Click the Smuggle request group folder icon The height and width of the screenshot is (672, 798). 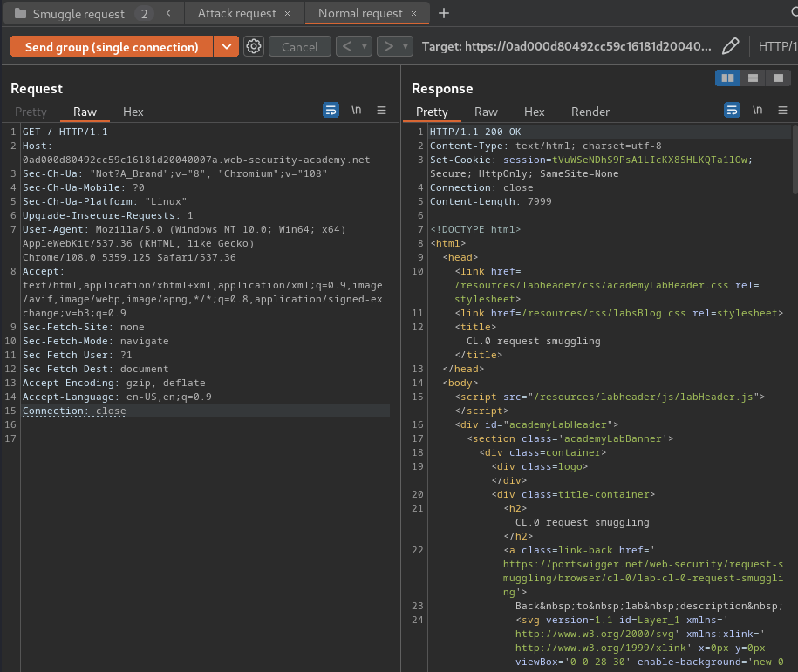click(x=20, y=13)
